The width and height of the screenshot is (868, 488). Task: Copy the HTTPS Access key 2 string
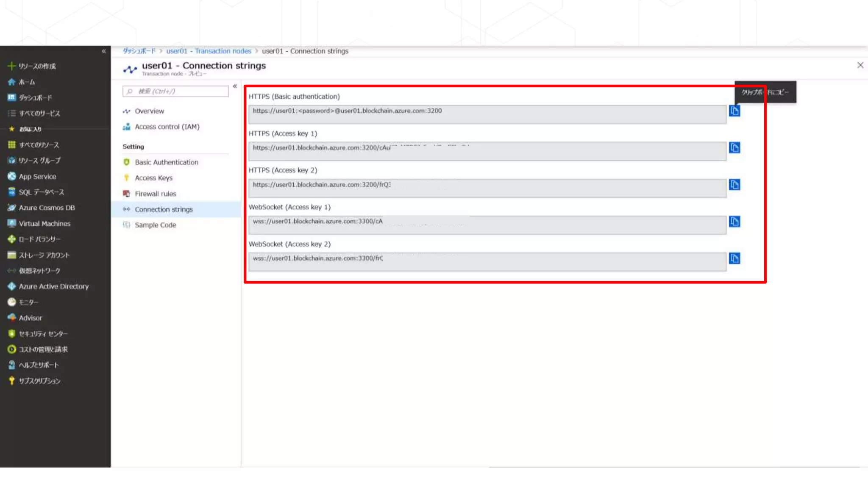734,185
